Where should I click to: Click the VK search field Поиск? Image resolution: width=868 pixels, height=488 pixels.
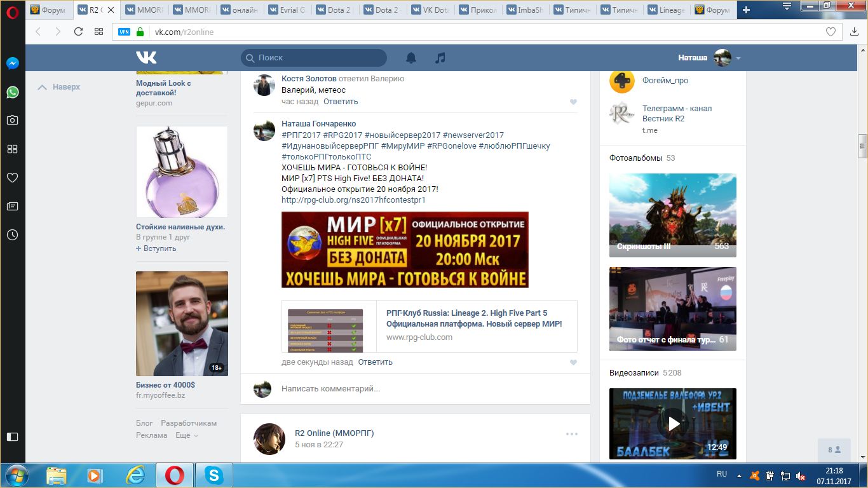pyautogui.click(x=313, y=58)
